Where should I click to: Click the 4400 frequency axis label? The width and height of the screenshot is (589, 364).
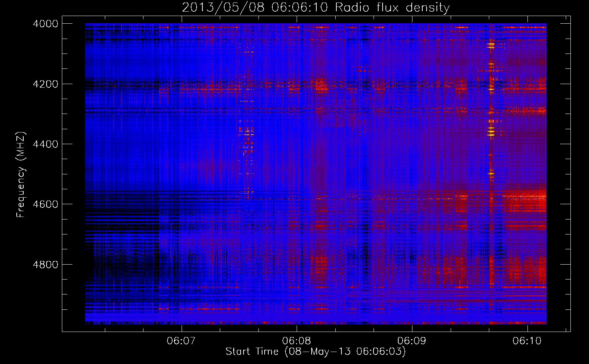46,144
